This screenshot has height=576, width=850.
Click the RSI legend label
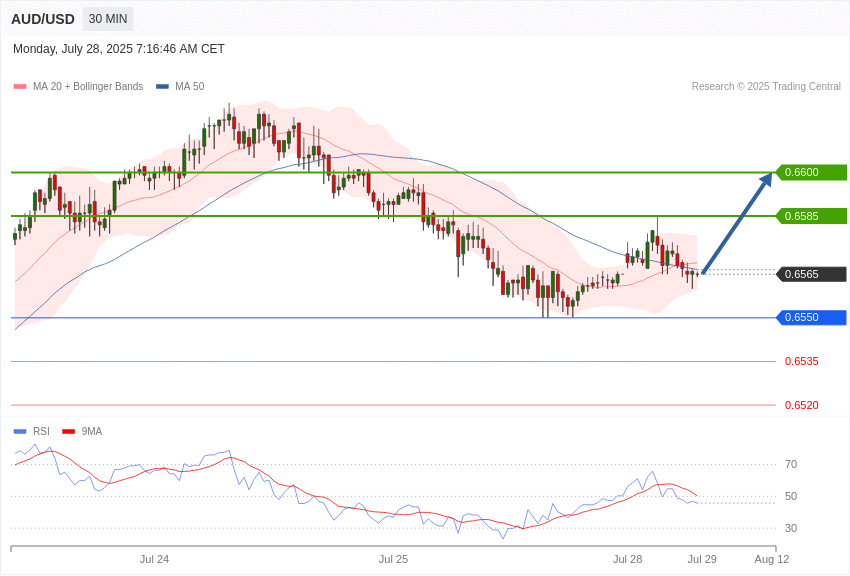coord(41,431)
